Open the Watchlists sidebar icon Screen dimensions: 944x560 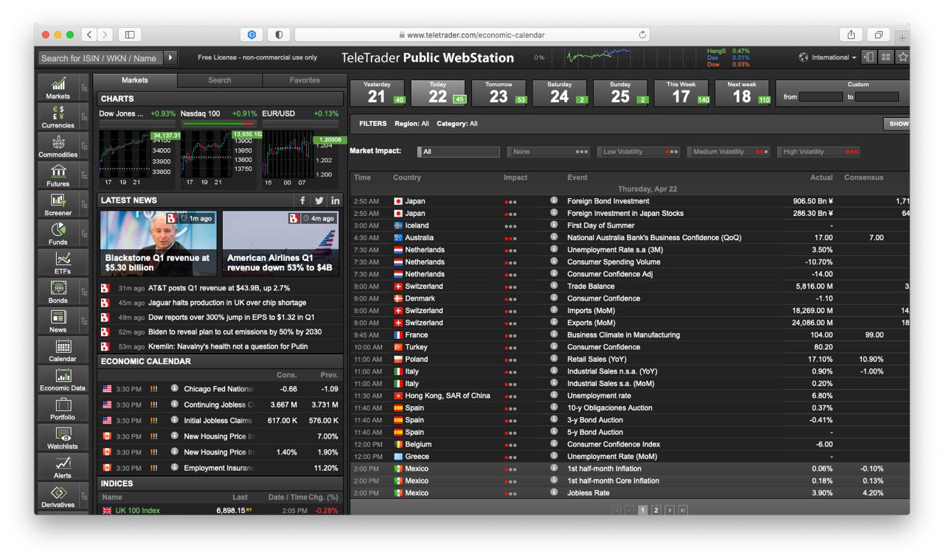coord(63,437)
